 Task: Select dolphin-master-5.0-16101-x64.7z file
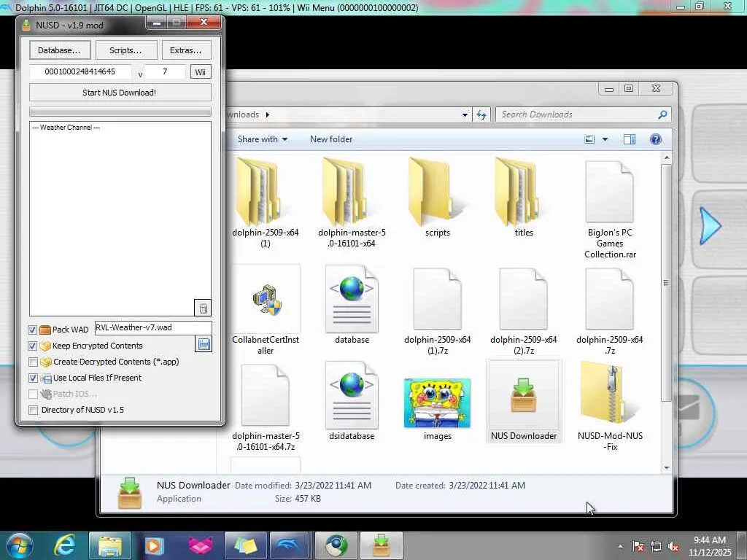point(266,407)
